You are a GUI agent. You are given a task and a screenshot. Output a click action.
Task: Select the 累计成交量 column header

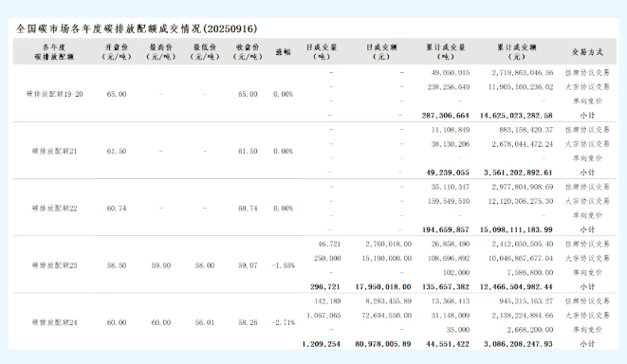pyautogui.click(x=446, y=52)
